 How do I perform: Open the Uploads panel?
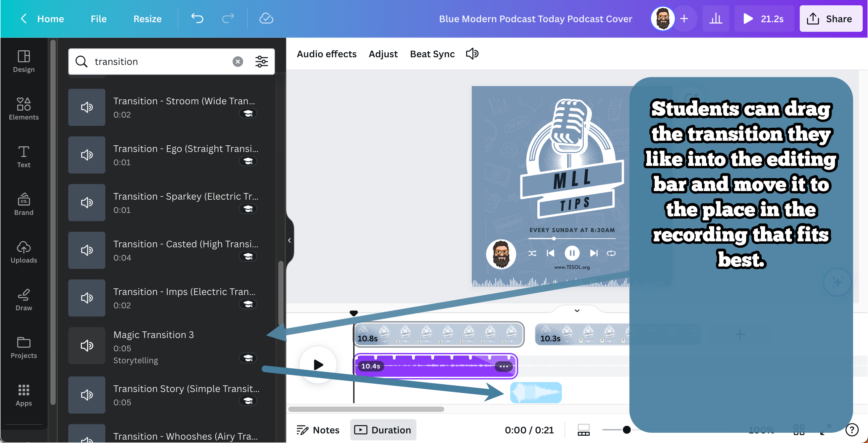[x=24, y=251]
